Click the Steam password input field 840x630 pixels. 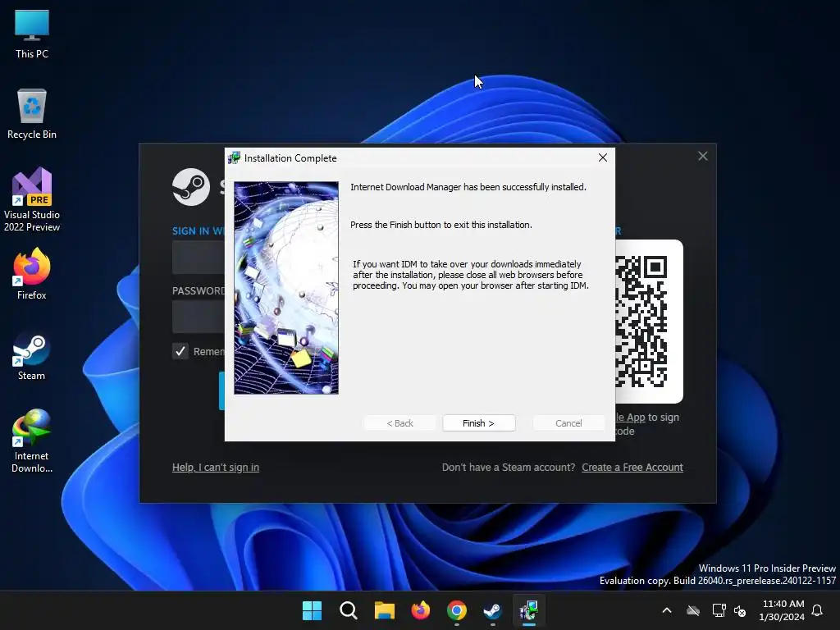tap(199, 316)
